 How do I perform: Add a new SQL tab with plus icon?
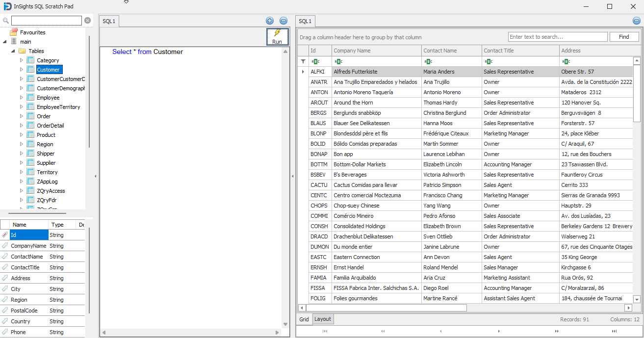270,21
